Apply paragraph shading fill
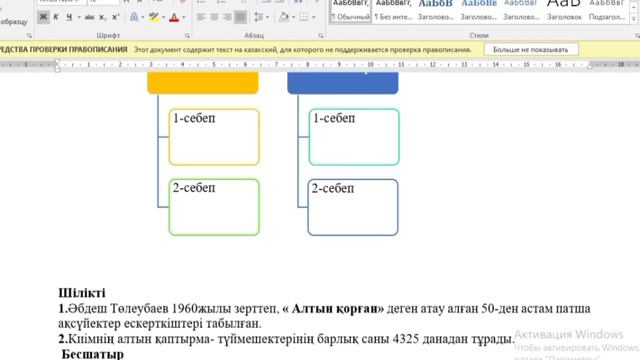Screen dimensions: 640x360 pyautogui.click(x=284, y=17)
